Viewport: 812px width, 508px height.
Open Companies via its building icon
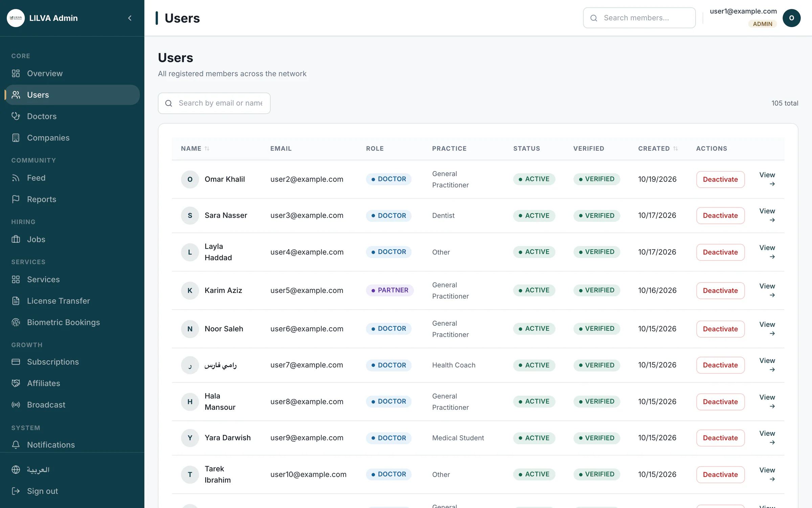pyautogui.click(x=16, y=138)
